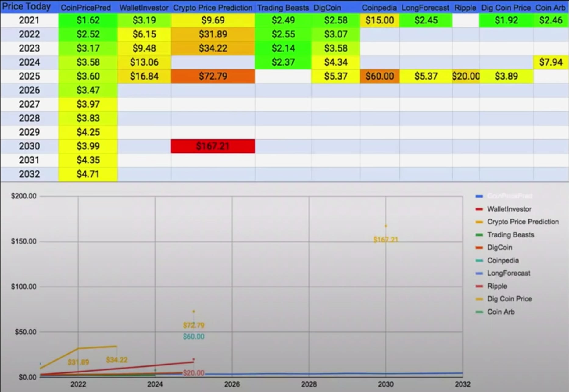569x392 pixels.
Task: Click the Coin Arb column header
Action: pos(551,8)
